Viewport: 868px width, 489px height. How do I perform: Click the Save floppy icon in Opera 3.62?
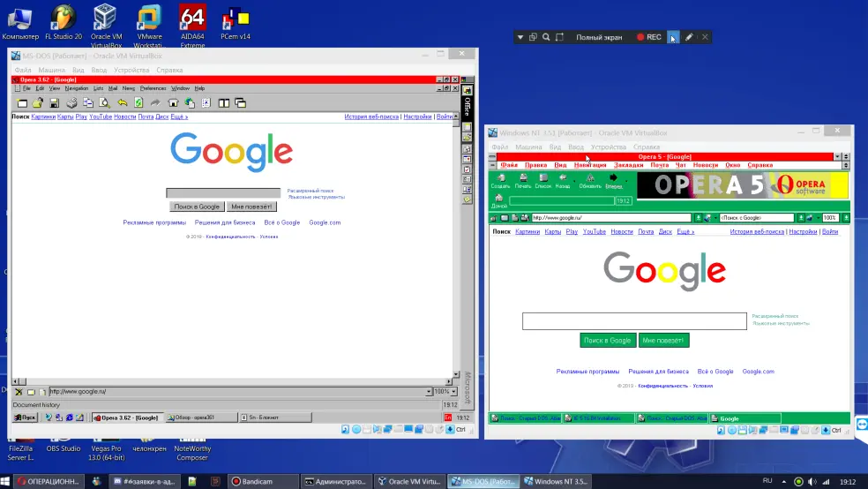pyautogui.click(x=55, y=103)
